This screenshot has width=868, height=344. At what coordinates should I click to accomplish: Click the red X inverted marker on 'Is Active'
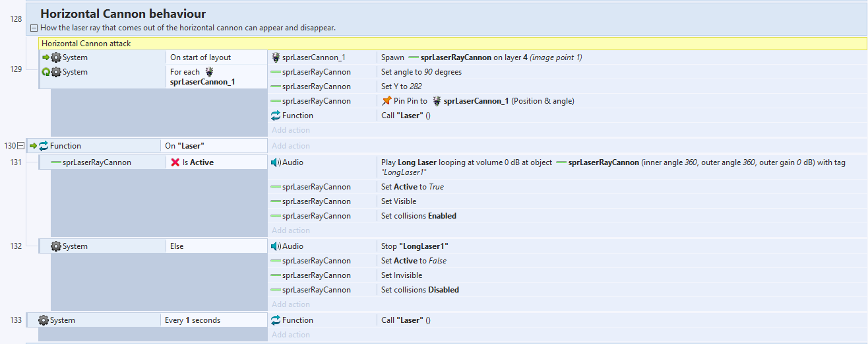(x=175, y=162)
